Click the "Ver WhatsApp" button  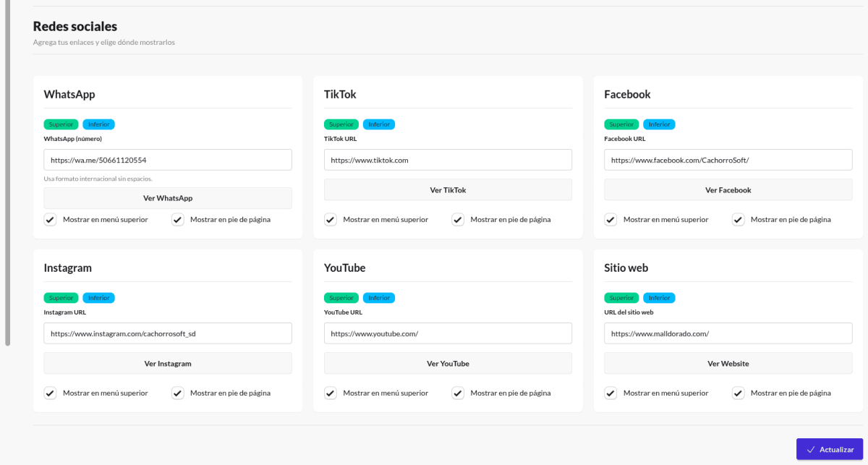pyautogui.click(x=167, y=197)
